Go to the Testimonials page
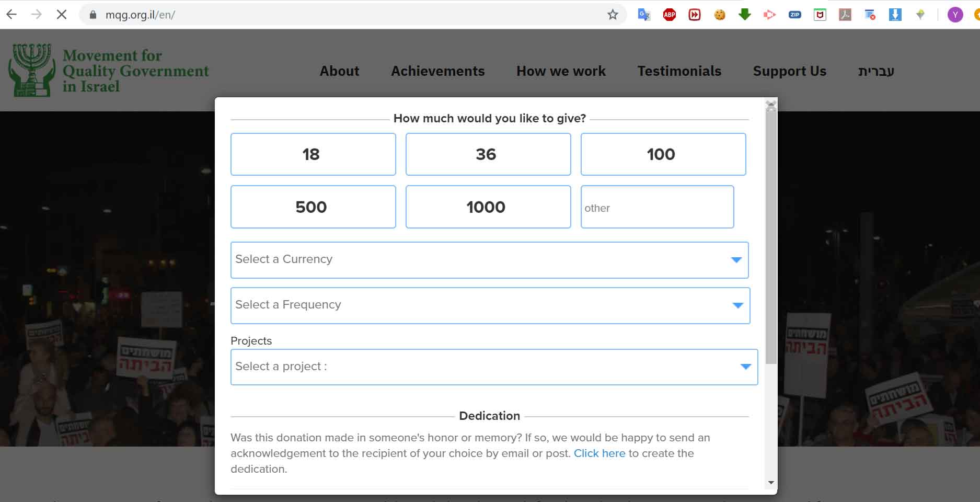Screen dimensions: 980x502 tap(679, 71)
